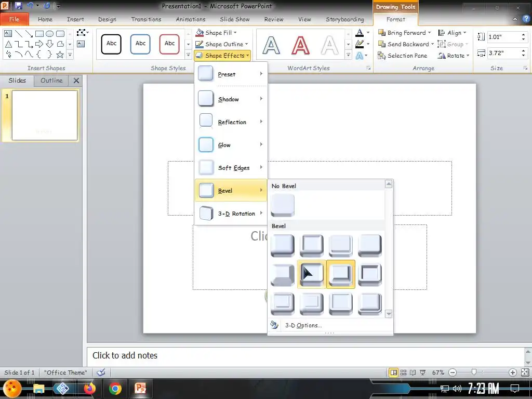
Task: Apply the blue outlined WordArt A style
Action: [271, 45]
